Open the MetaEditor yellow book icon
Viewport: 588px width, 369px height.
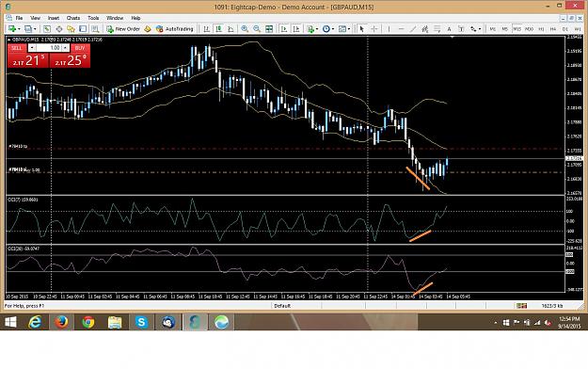(x=148, y=29)
